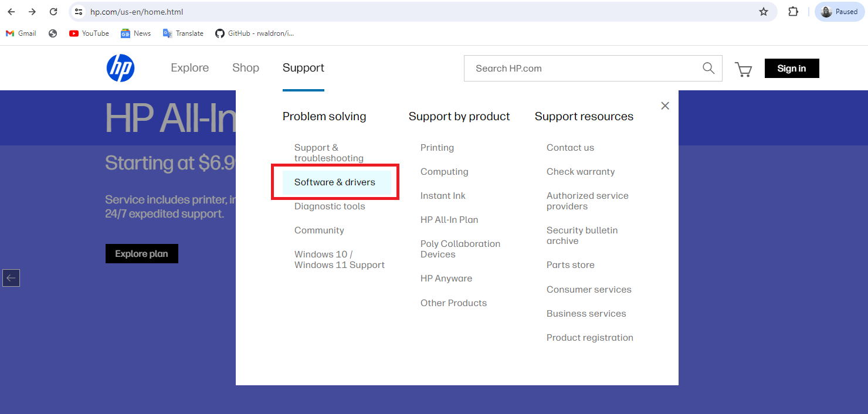This screenshot has width=868, height=414.
Task: Bookmark this page with star icon
Action: [x=763, y=12]
